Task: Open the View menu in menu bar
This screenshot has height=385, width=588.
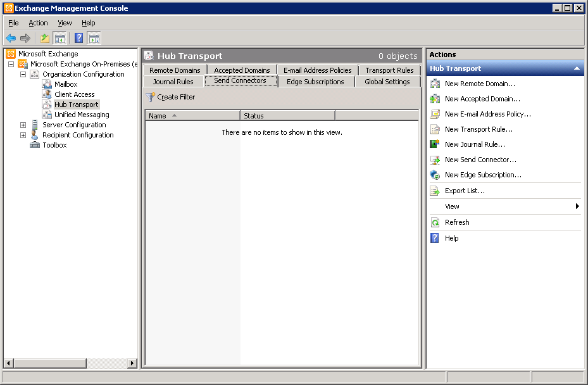Action: 65,23
